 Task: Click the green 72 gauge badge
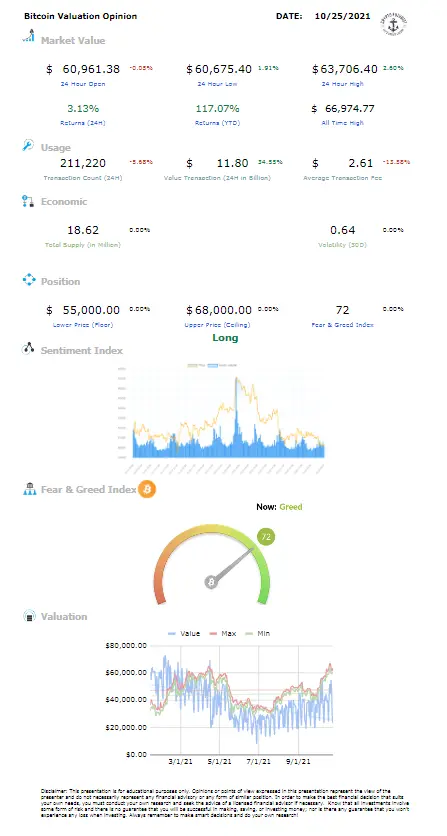[x=266, y=537]
